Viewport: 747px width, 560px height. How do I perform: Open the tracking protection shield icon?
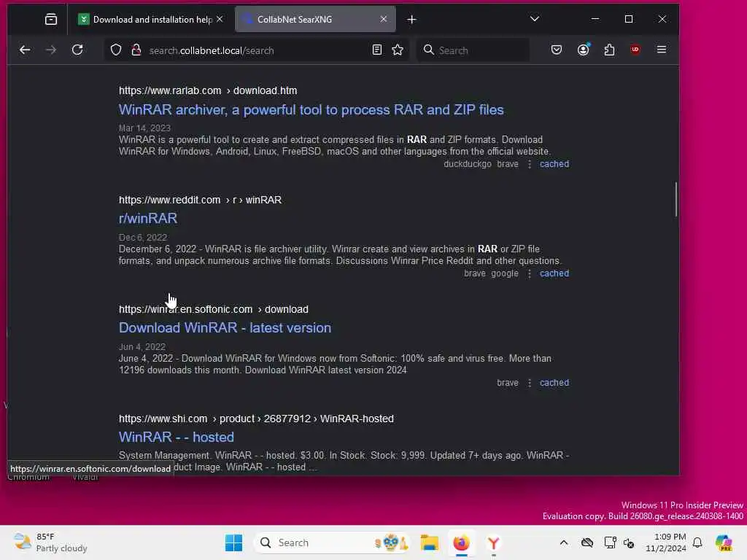click(116, 50)
